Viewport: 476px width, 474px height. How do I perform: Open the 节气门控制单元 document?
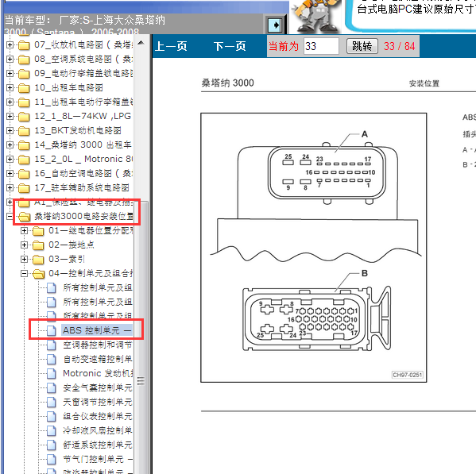pos(98,460)
